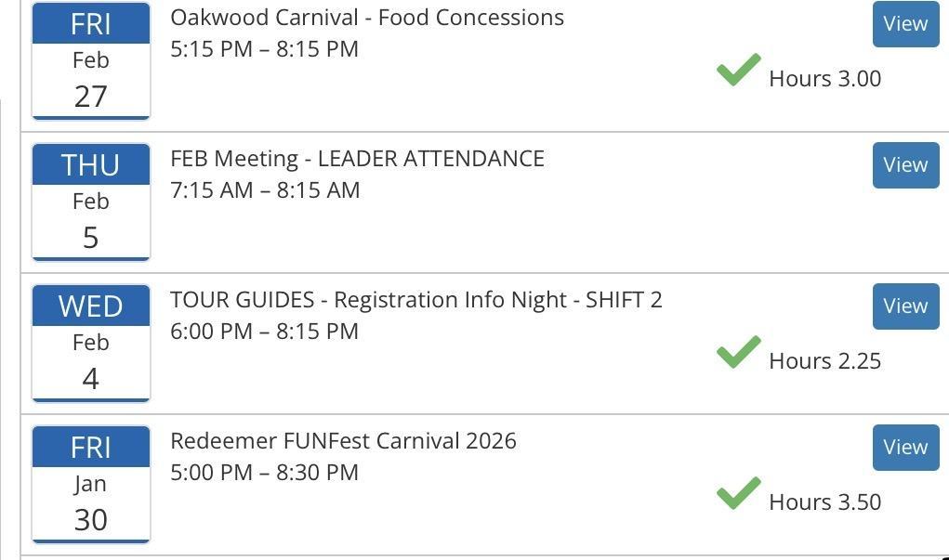Click the Thu Feb 5 calendar date icon
The width and height of the screenshot is (949, 560).
tap(91, 202)
